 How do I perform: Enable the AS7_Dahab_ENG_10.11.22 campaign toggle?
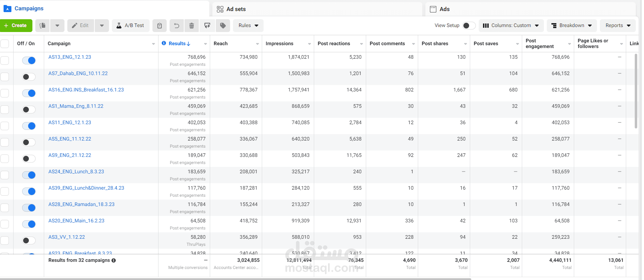coord(29,77)
